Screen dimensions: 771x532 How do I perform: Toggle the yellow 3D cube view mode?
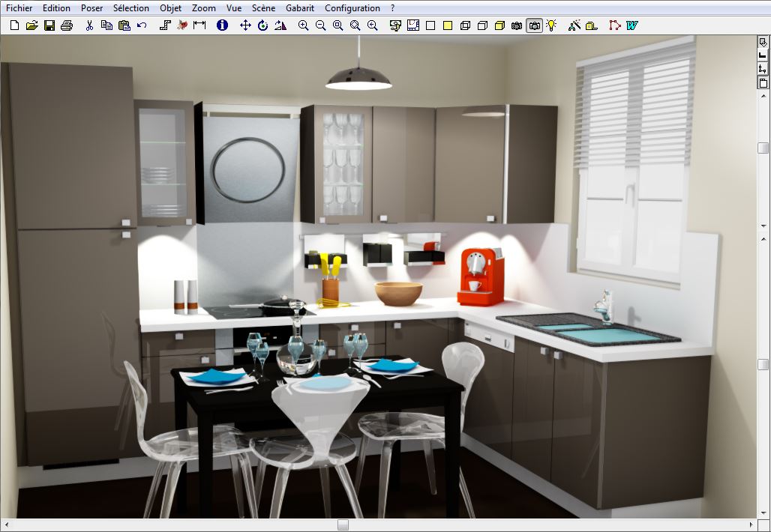click(499, 25)
